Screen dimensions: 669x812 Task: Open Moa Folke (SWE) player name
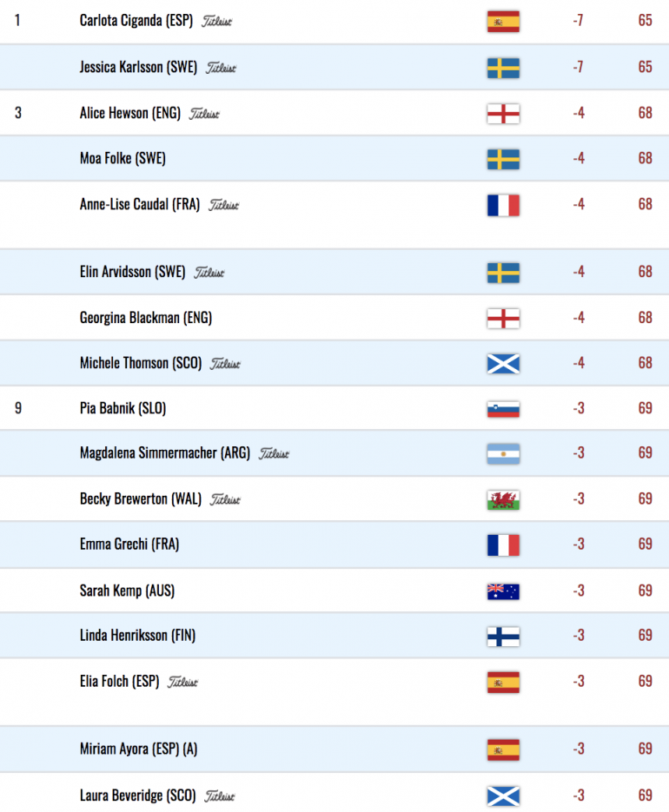(x=123, y=158)
